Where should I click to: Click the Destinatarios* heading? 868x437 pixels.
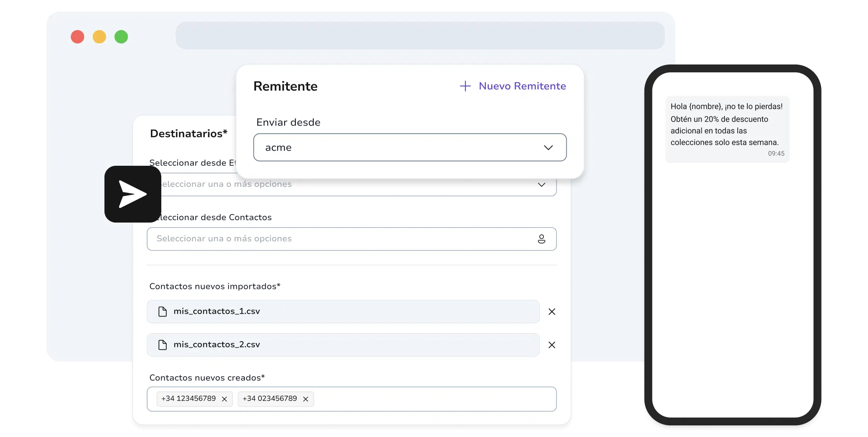click(x=189, y=133)
